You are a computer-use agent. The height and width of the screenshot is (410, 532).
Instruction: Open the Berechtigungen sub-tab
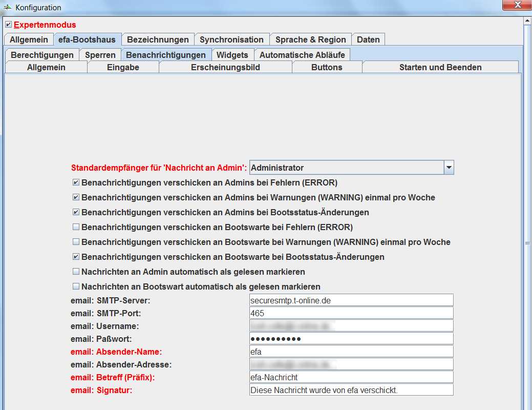tap(42, 55)
